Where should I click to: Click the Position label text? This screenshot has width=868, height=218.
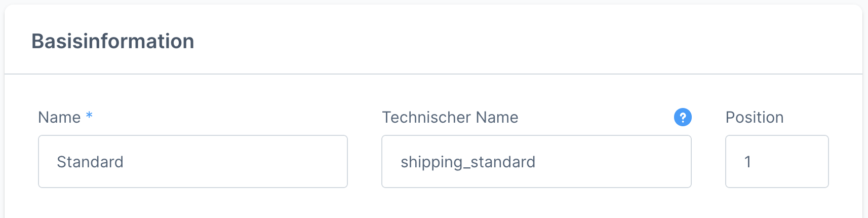[x=754, y=117]
